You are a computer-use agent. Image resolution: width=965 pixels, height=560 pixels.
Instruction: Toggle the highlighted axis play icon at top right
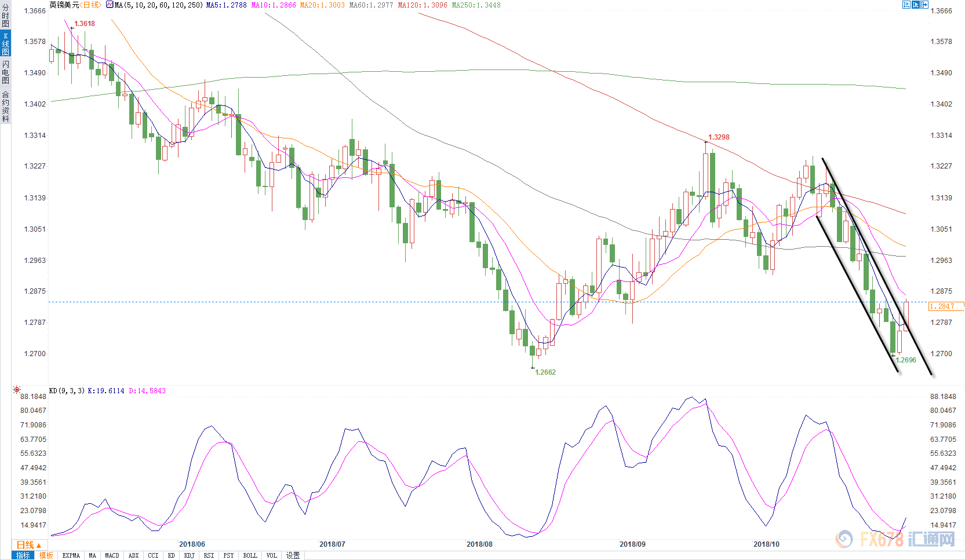(x=916, y=5)
